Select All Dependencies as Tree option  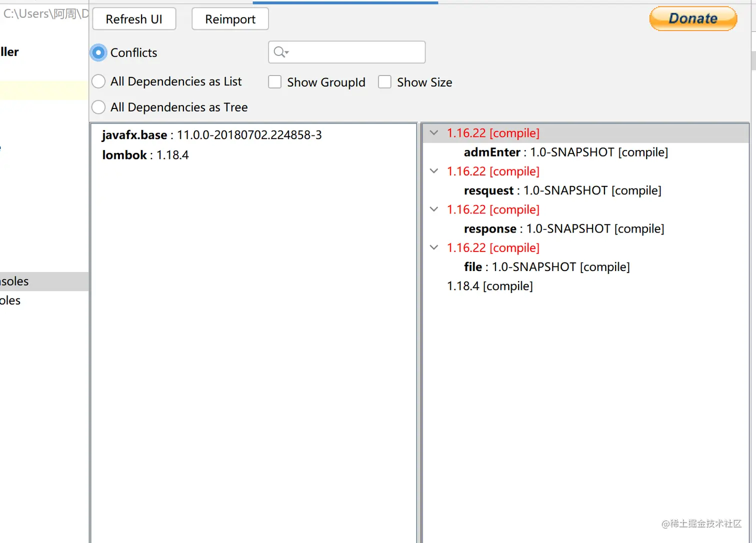pos(98,107)
